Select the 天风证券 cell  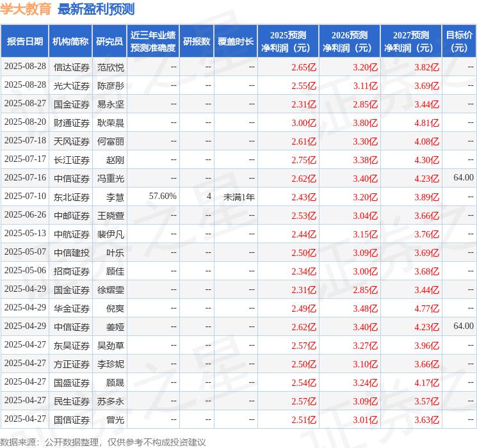pos(72,141)
